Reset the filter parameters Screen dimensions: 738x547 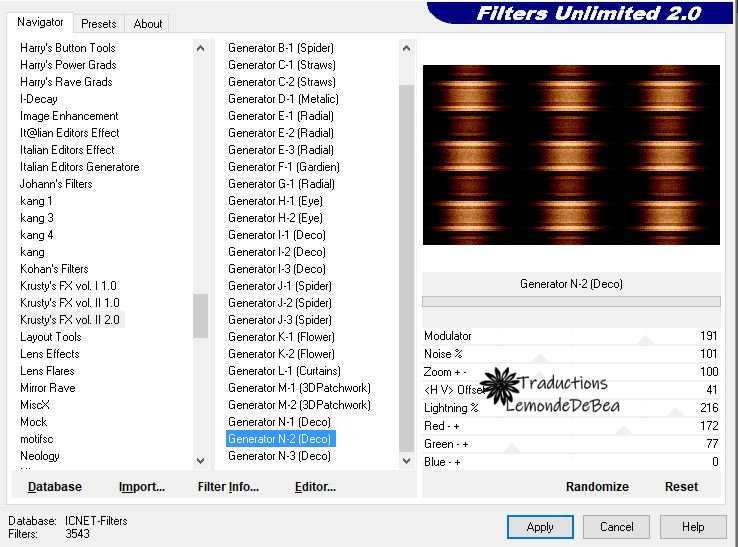681,487
